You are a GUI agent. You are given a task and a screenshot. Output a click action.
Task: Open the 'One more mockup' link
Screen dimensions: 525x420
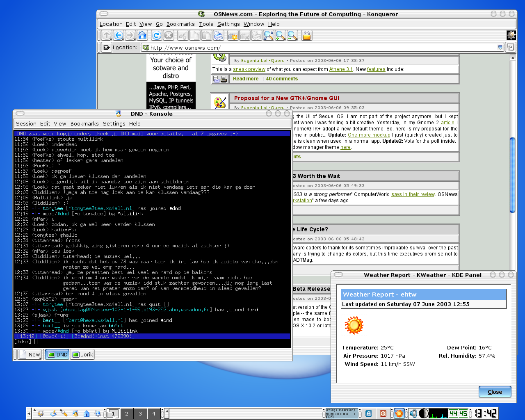(x=369, y=135)
